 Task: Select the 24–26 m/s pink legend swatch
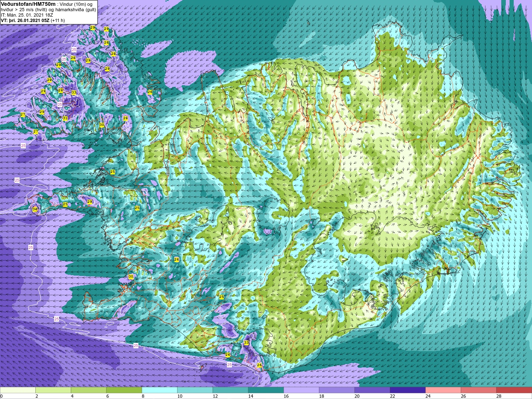point(443,390)
